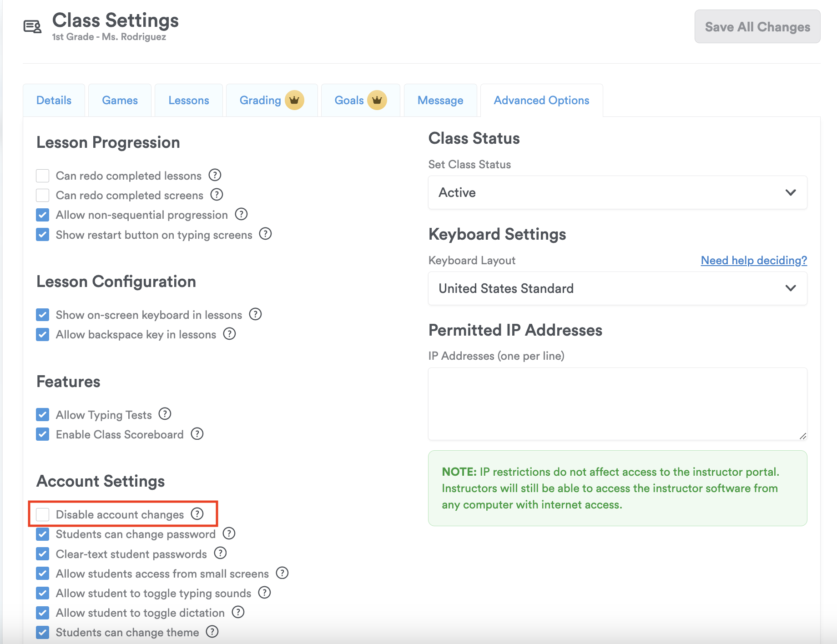Viewport: 837px width, 644px height.
Task: Click help icon for Allow backspace key
Action: 229,334
